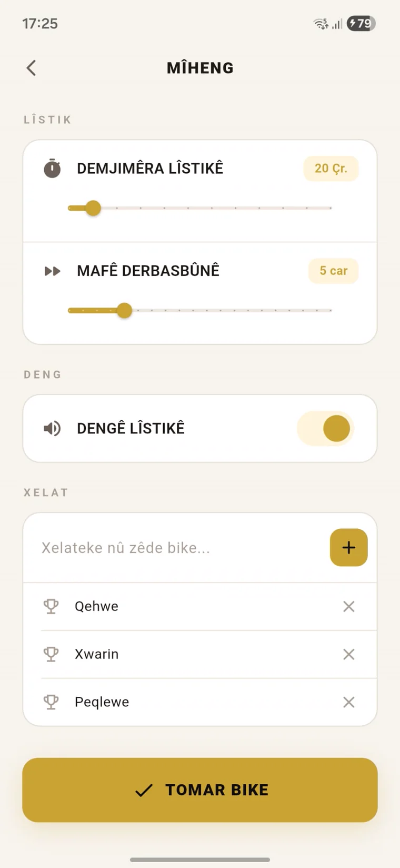Tap the Tomar Bike save button

[200, 790]
